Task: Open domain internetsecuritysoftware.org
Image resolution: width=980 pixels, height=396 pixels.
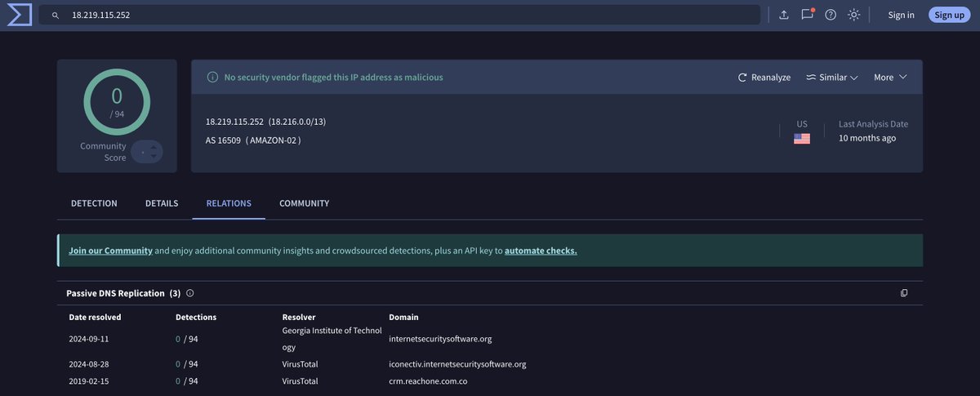Action: point(440,339)
